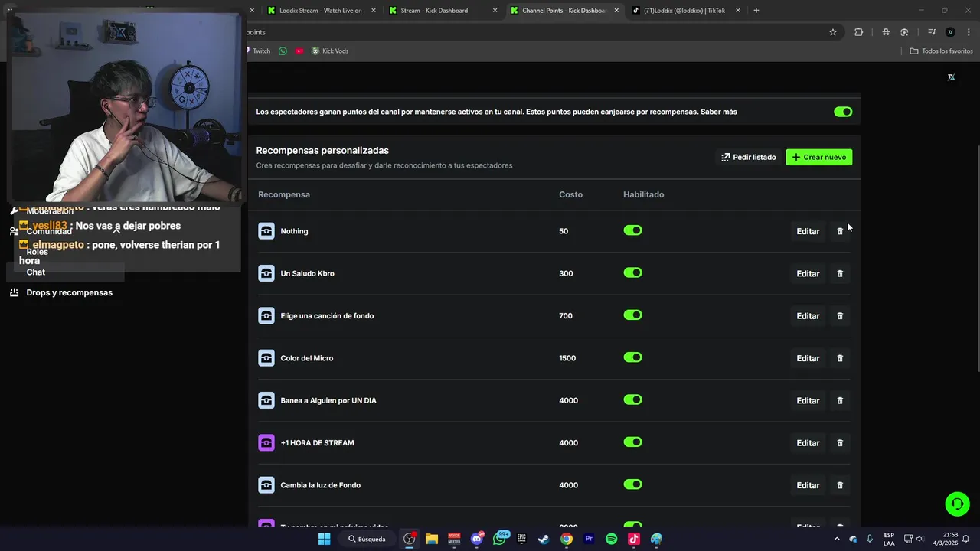
Task: Open the browser extensions puzzle icon
Action: coord(858,32)
